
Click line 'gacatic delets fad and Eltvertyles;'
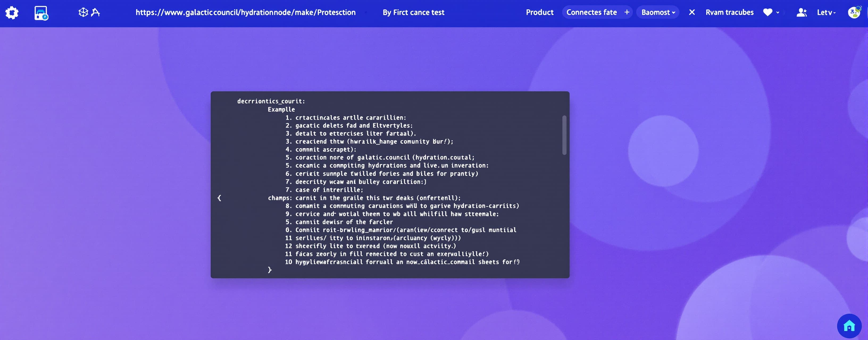pyautogui.click(x=349, y=126)
